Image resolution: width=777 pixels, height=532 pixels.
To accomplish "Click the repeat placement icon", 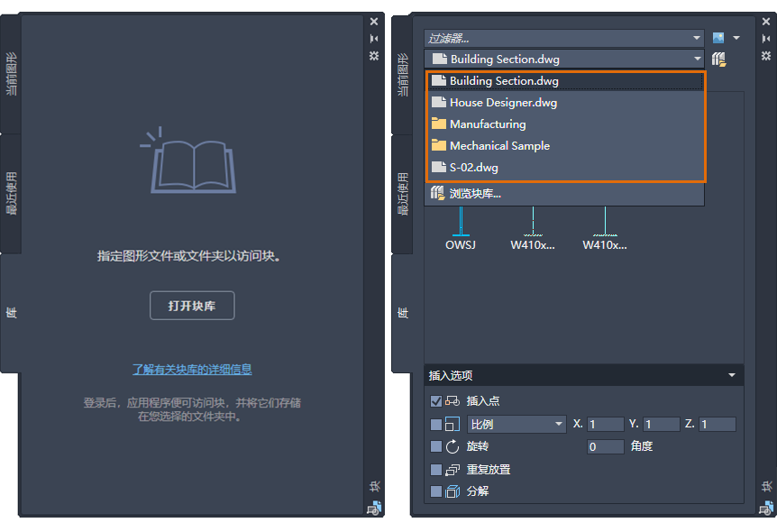I will coord(452,470).
